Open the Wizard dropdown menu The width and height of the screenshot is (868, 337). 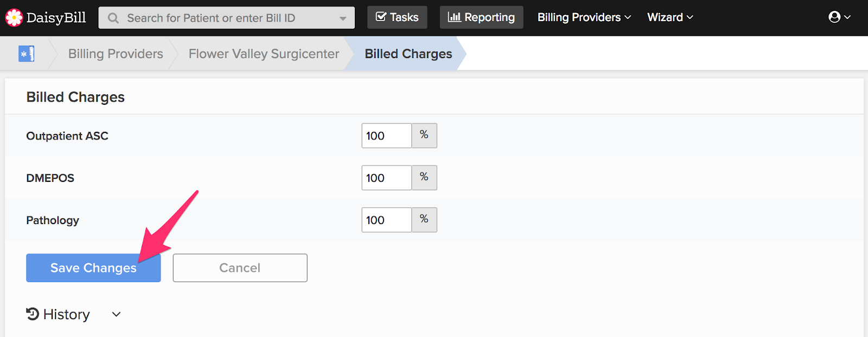(670, 17)
